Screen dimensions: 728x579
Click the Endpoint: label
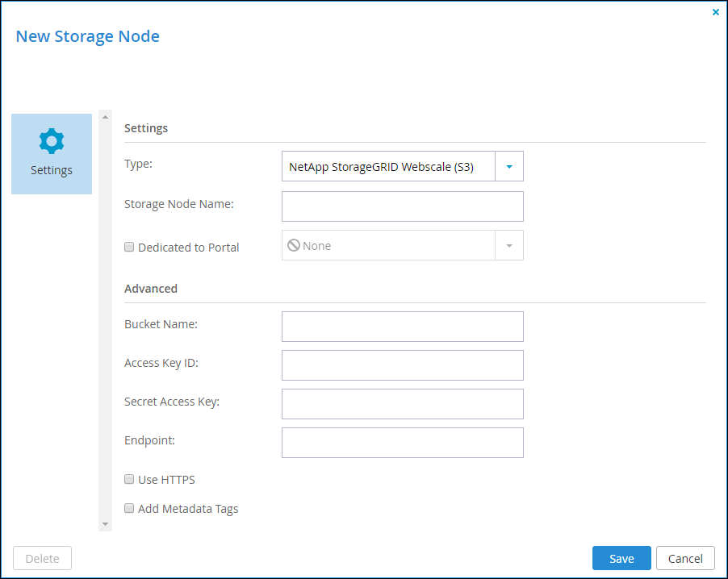[x=150, y=440]
